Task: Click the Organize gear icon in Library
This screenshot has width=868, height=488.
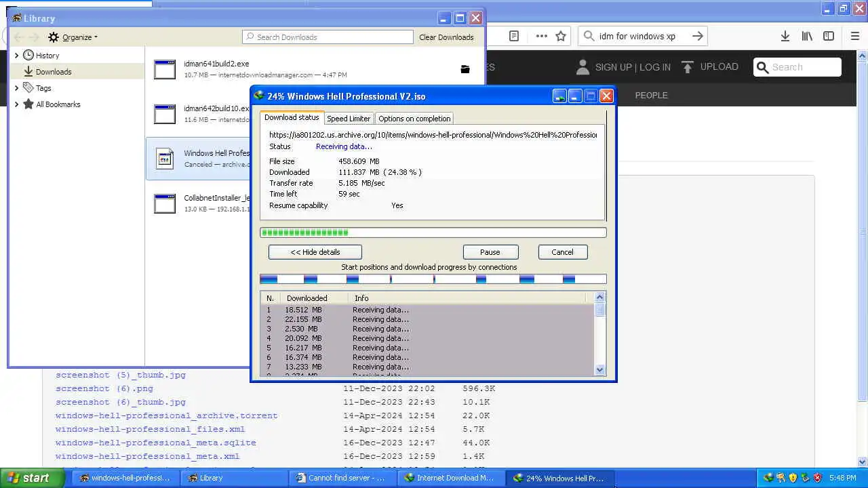Action: (54, 37)
